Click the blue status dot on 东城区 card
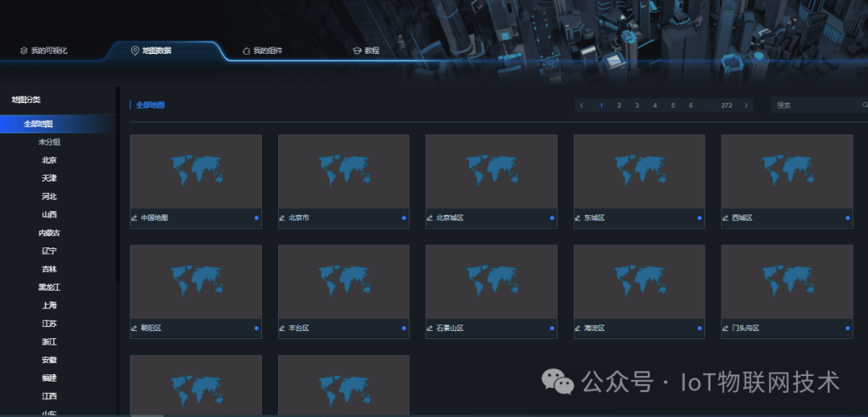The width and height of the screenshot is (868, 417). 700,218
